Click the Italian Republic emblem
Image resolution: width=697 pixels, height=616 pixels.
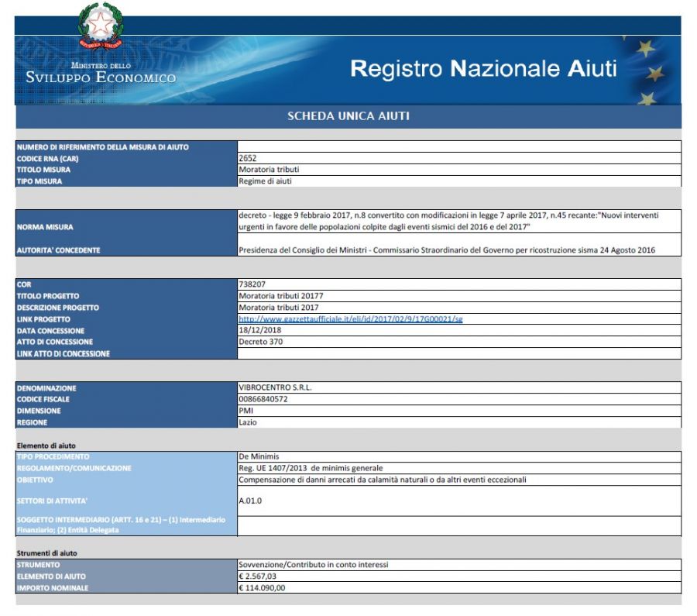pos(101,26)
